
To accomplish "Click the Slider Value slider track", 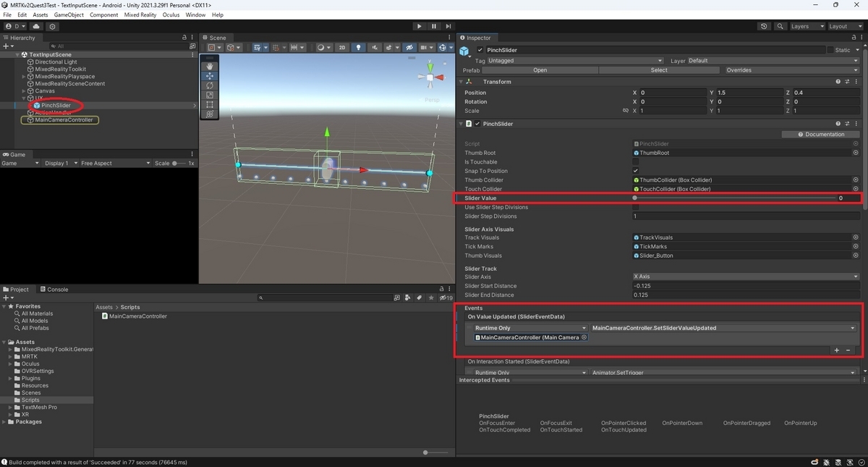I will pos(734,198).
